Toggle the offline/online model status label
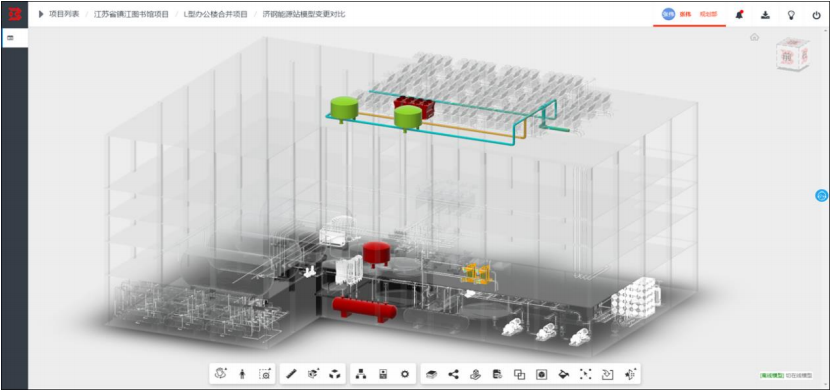Screen dimensions: 831x391 click(785, 375)
